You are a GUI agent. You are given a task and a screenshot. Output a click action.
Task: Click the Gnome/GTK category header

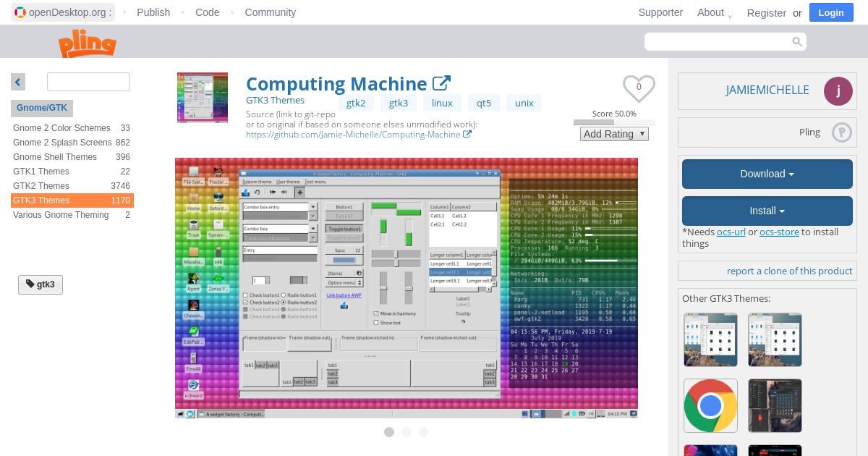point(42,108)
